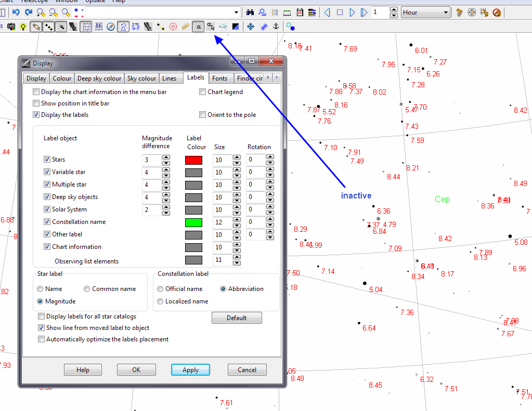Enable Automatically optimize the labels placement
Viewport: 532px width, 411px height.
tap(41, 339)
